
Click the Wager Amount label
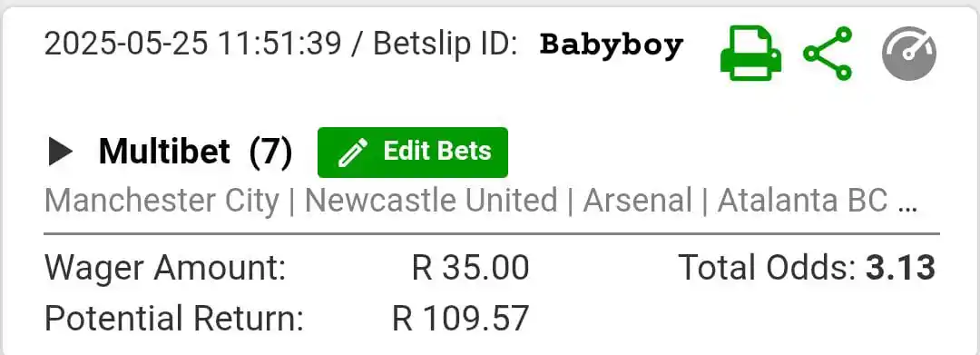(165, 269)
